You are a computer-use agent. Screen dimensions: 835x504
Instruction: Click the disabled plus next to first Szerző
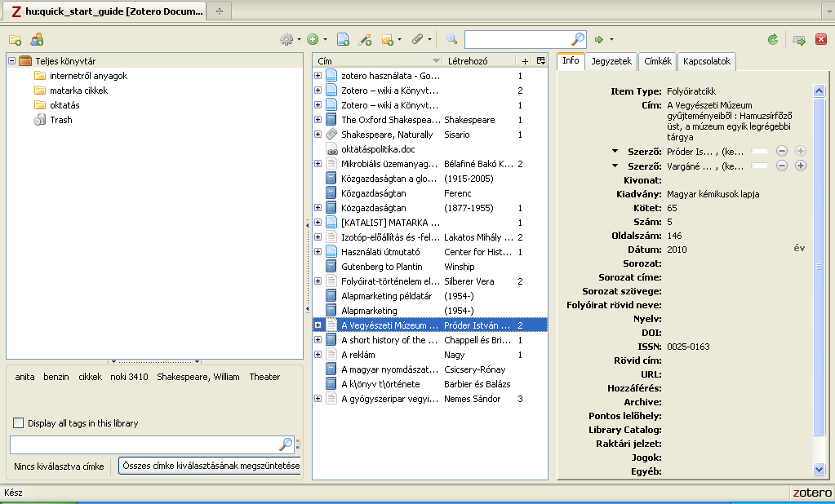(801, 151)
